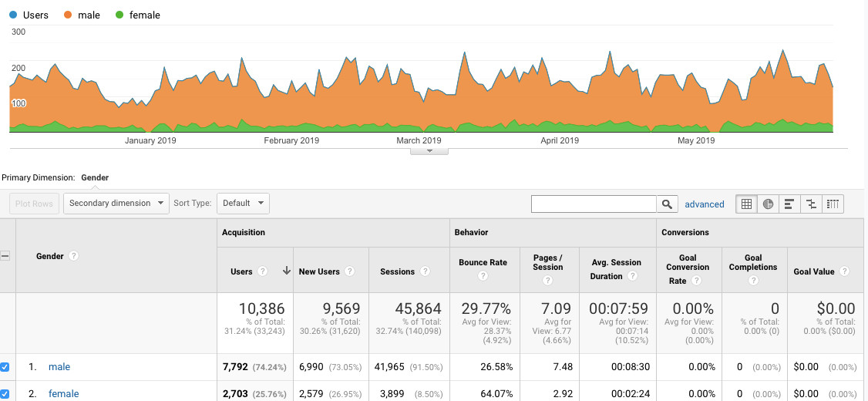Click the help icon beside New Users

[349, 271]
